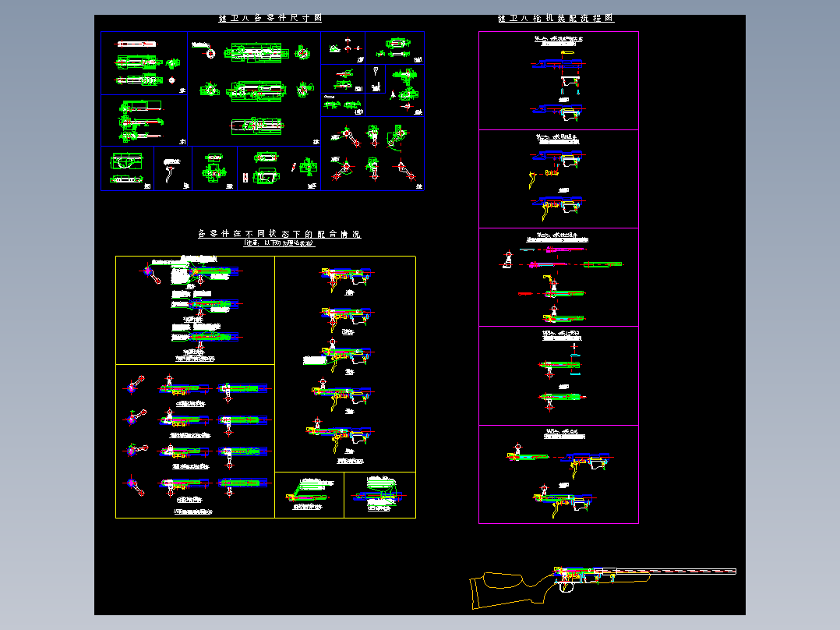Select the largest blue cell with three receiver views
The image size is (840, 630).
254,88
